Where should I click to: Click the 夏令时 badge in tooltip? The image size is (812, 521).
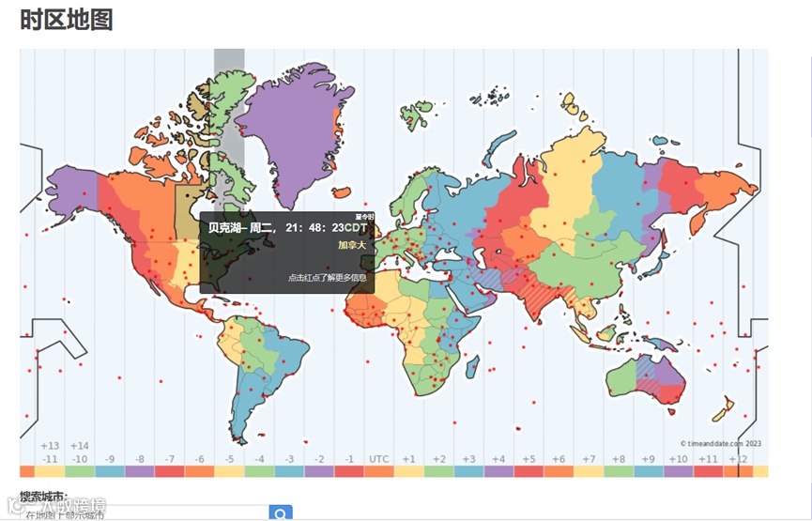(364, 217)
